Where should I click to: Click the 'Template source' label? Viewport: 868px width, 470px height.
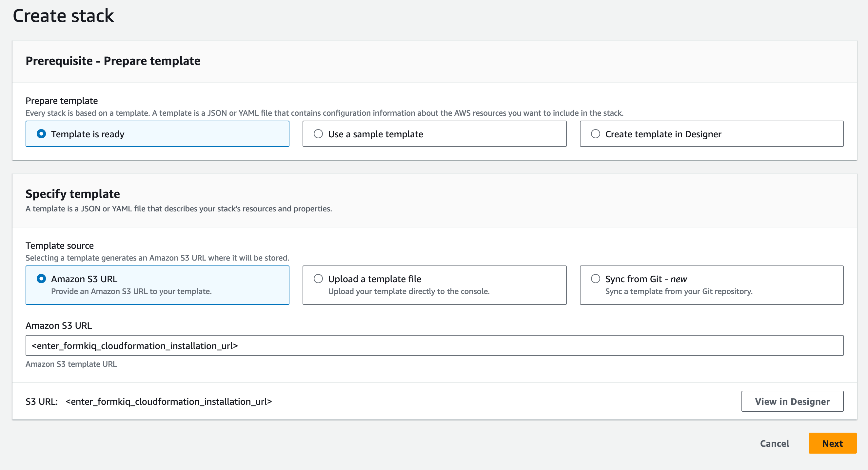[x=60, y=245]
